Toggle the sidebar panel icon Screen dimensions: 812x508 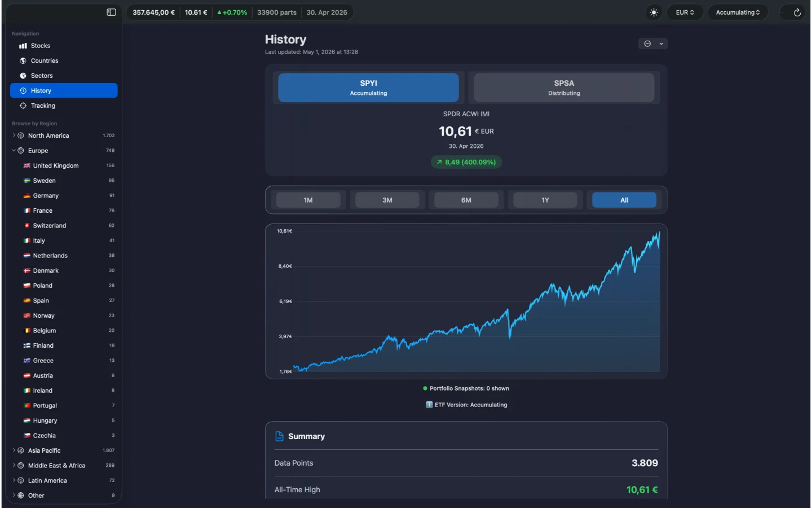coord(111,12)
